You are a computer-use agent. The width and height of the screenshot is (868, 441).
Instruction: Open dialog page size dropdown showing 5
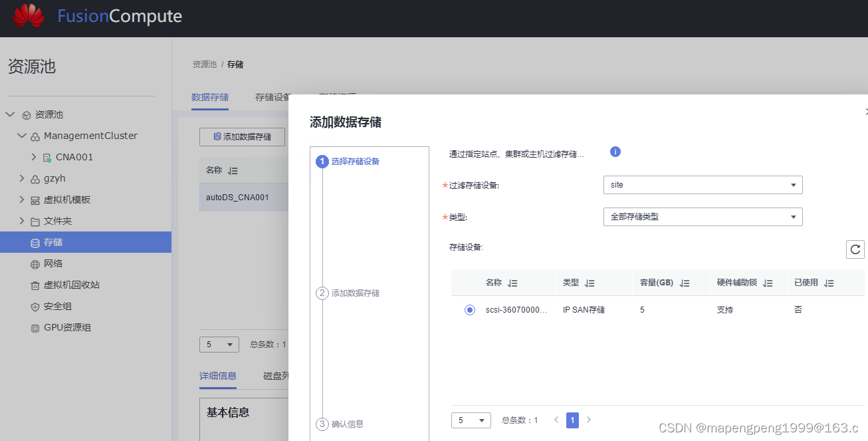[x=471, y=420]
